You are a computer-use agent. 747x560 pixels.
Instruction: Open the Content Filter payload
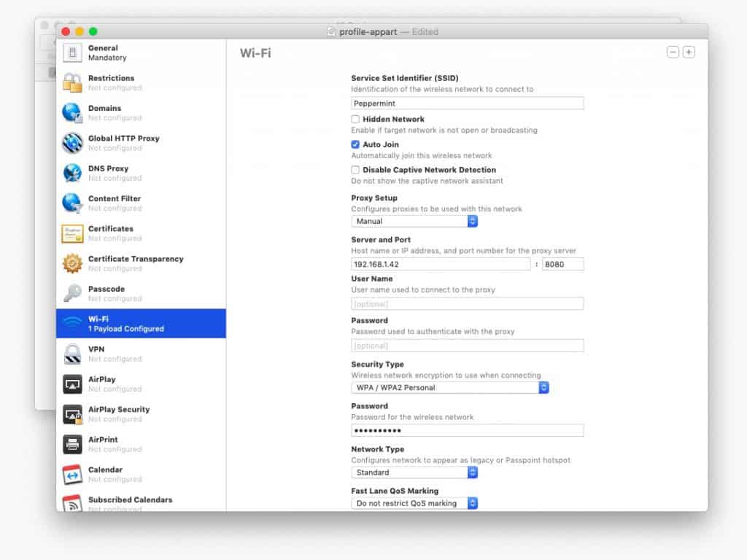click(71, 203)
